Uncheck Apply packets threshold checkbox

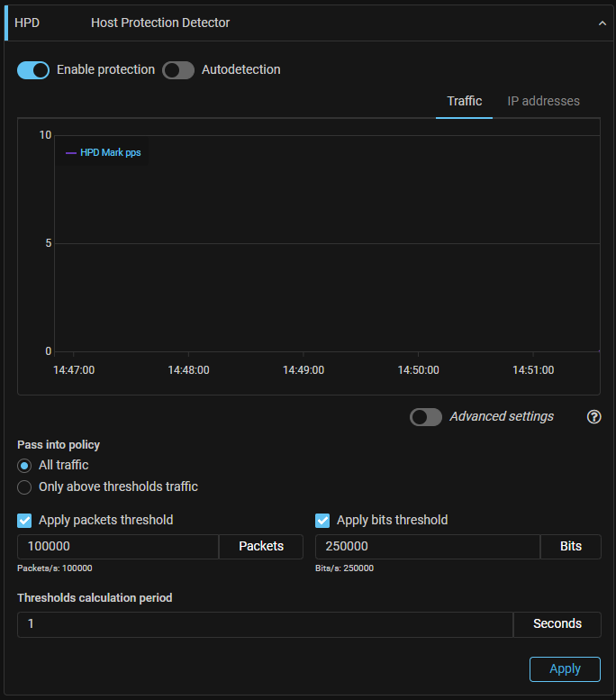pyautogui.click(x=25, y=521)
